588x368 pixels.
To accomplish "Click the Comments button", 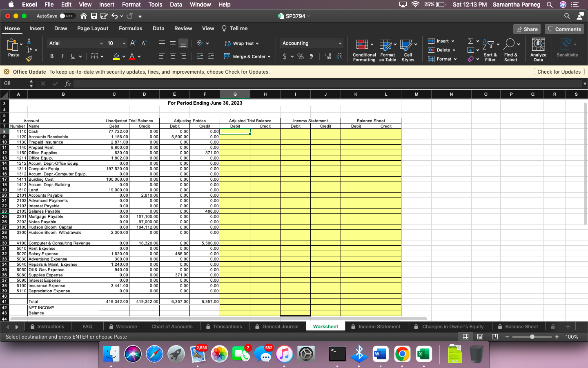I will pyautogui.click(x=564, y=29).
